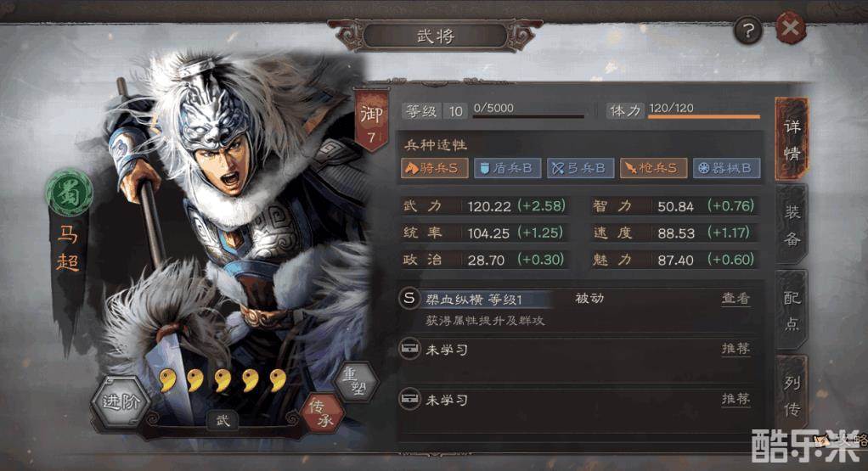Click 推荐 link on second unlearned skill
The height and width of the screenshot is (471, 868).
736,399
